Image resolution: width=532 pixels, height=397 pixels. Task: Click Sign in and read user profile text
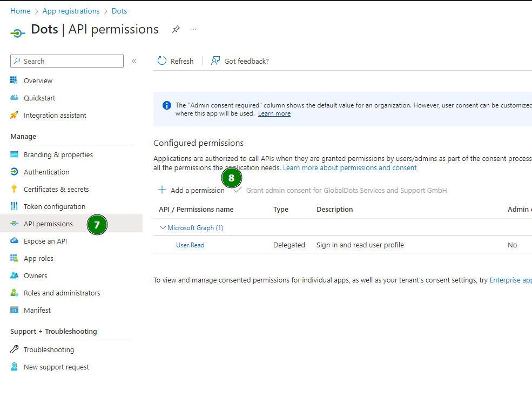pos(360,245)
